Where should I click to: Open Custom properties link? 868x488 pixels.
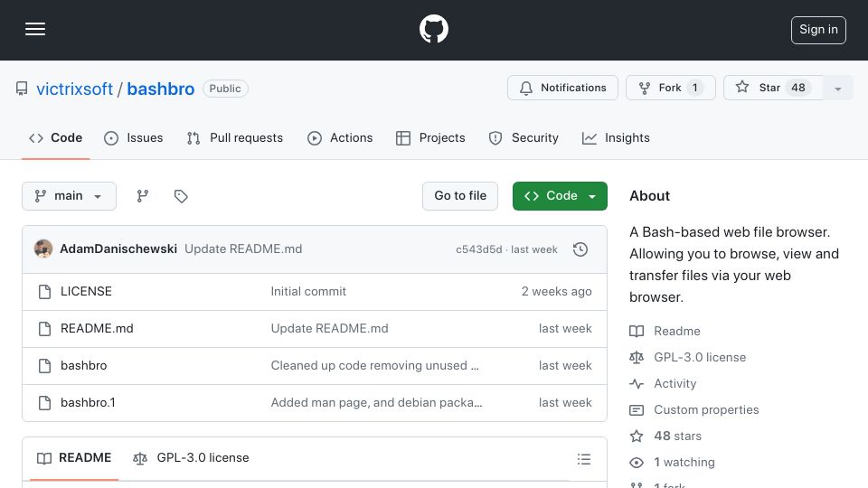click(x=694, y=410)
